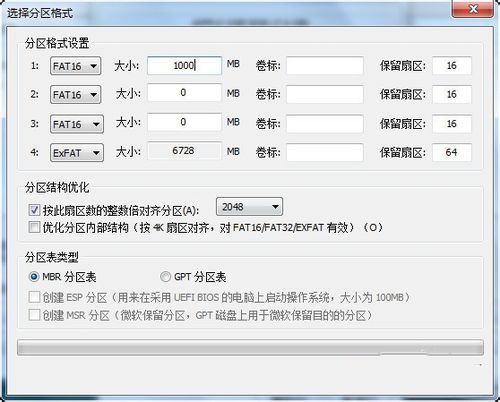Click partition 4 reserved sectors field showing 64
500x402 pixels.
click(x=452, y=152)
